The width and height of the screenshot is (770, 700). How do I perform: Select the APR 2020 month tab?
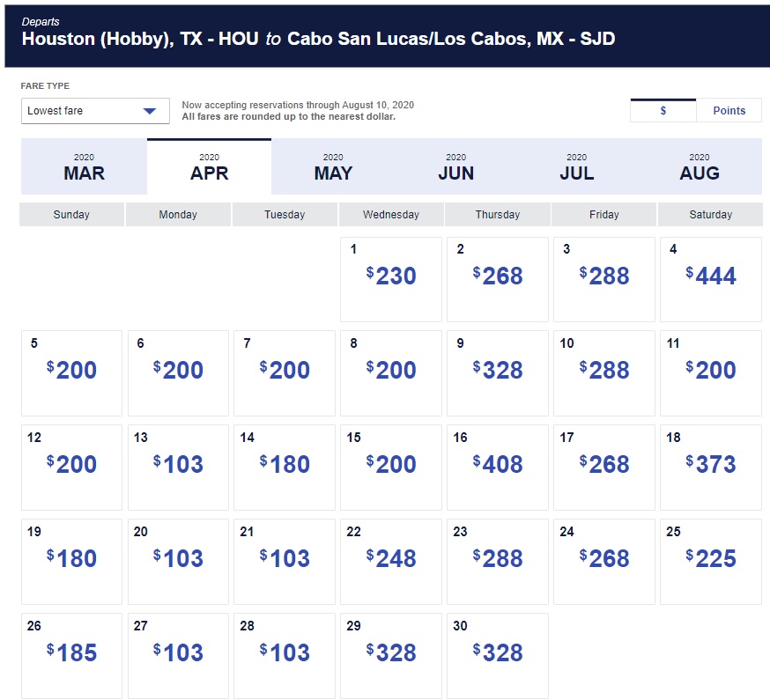point(209,166)
